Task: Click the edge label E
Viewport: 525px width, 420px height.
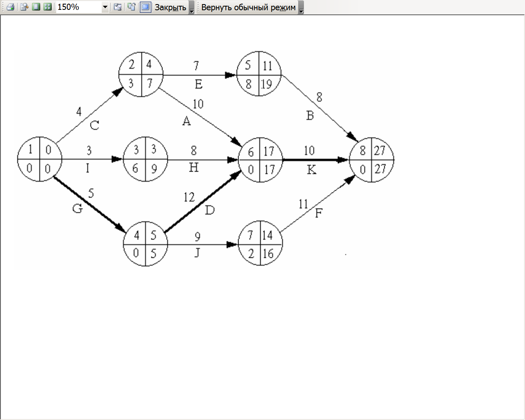Action: [x=199, y=84]
